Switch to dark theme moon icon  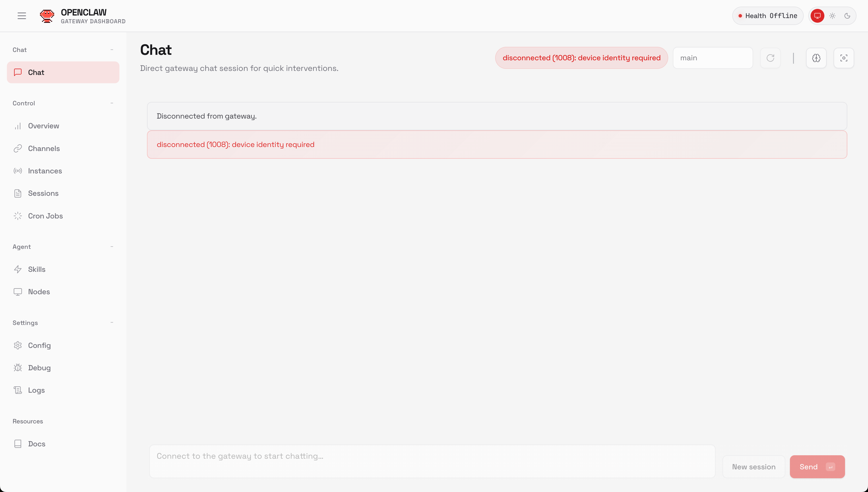[x=847, y=16]
